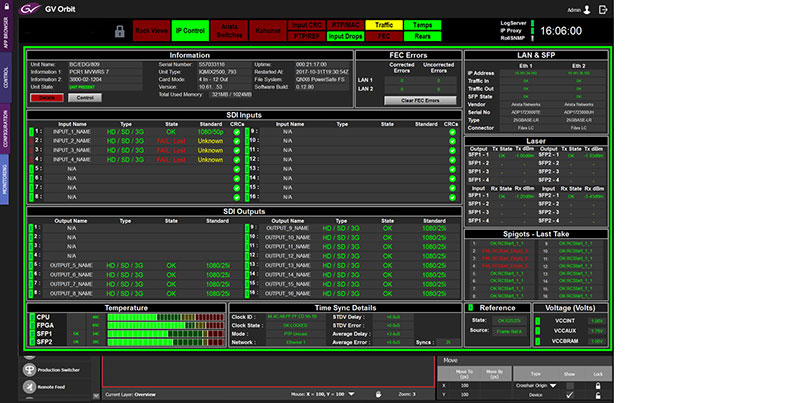Click the red Details button
This screenshot has height=403, width=800.
point(44,98)
